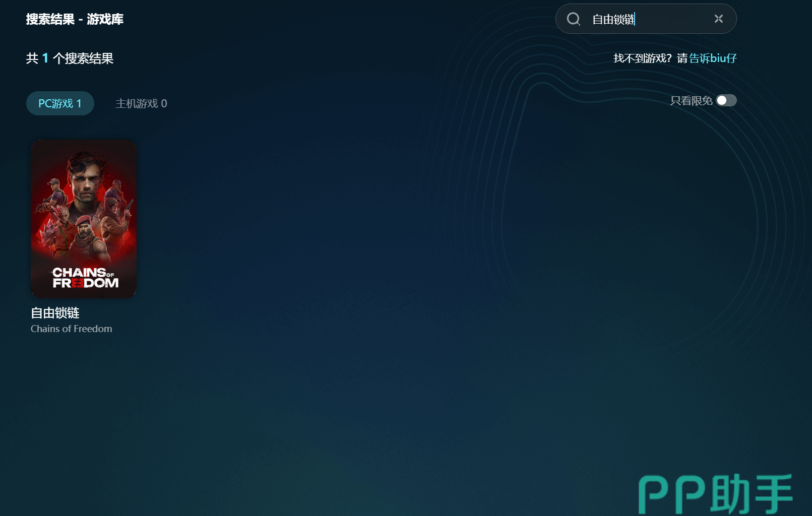The image size is (812, 516).
Task: Click the magnifier search icon
Action: click(573, 19)
